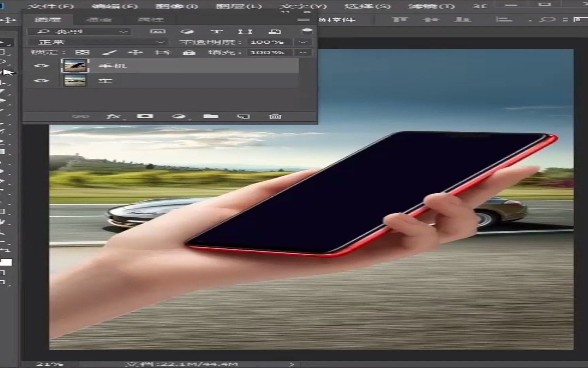
Task: Select the 车 layer thumbnail
Action: coord(75,81)
